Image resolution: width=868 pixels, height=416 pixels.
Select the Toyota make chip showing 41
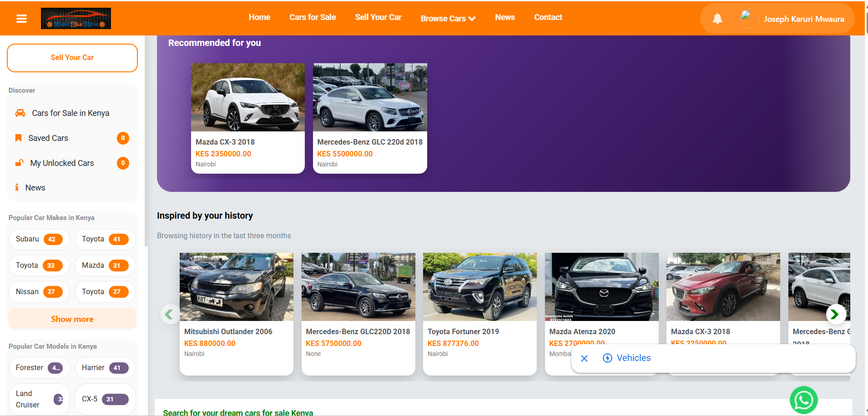click(x=105, y=239)
